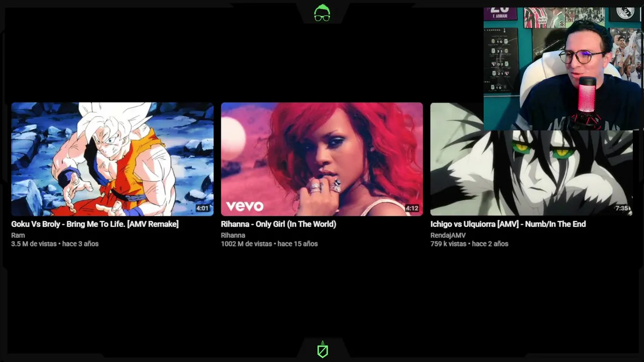
Task: Open the RendajAMV channel name
Action: (448, 235)
